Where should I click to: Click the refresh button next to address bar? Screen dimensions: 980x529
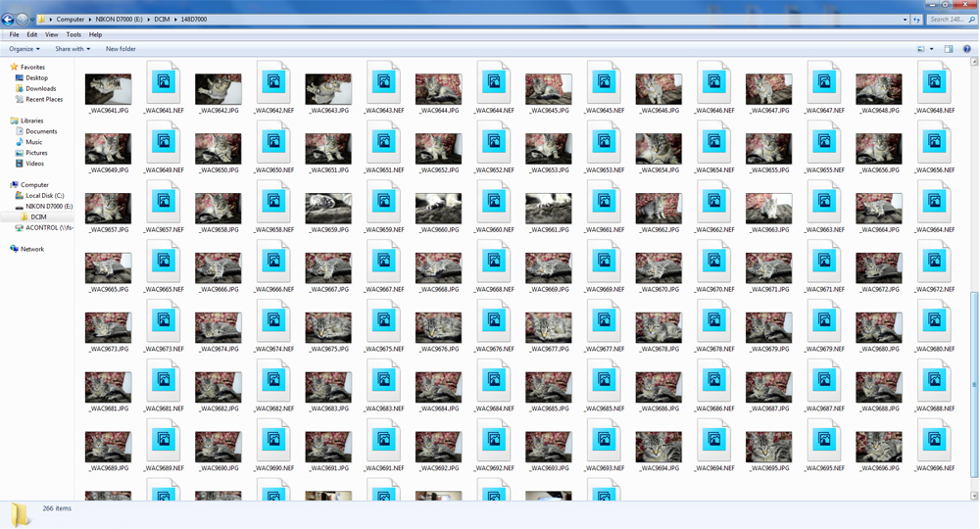pyautogui.click(x=917, y=20)
